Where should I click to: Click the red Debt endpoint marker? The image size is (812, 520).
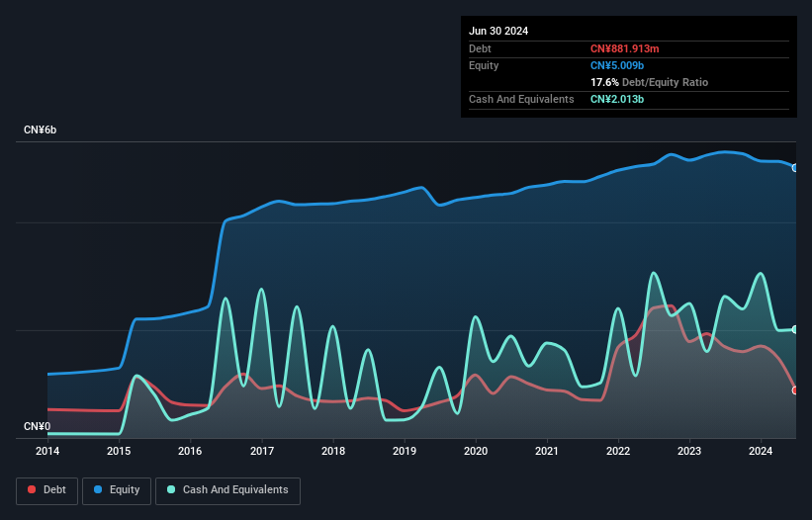click(795, 390)
